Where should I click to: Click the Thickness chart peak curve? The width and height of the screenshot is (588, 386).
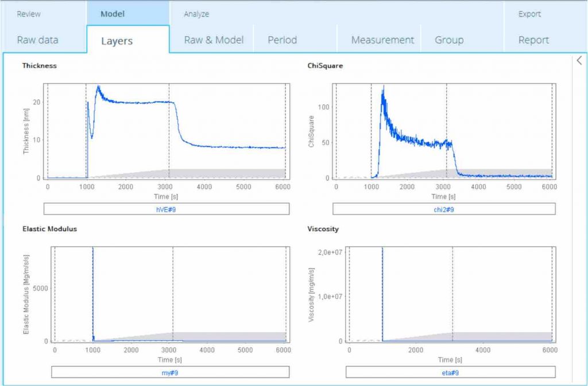click(x=99, y=88)
